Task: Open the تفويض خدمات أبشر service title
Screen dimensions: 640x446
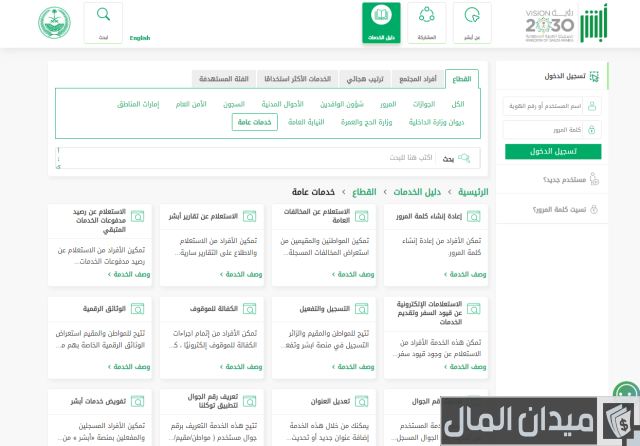Action: click(98, 402)
